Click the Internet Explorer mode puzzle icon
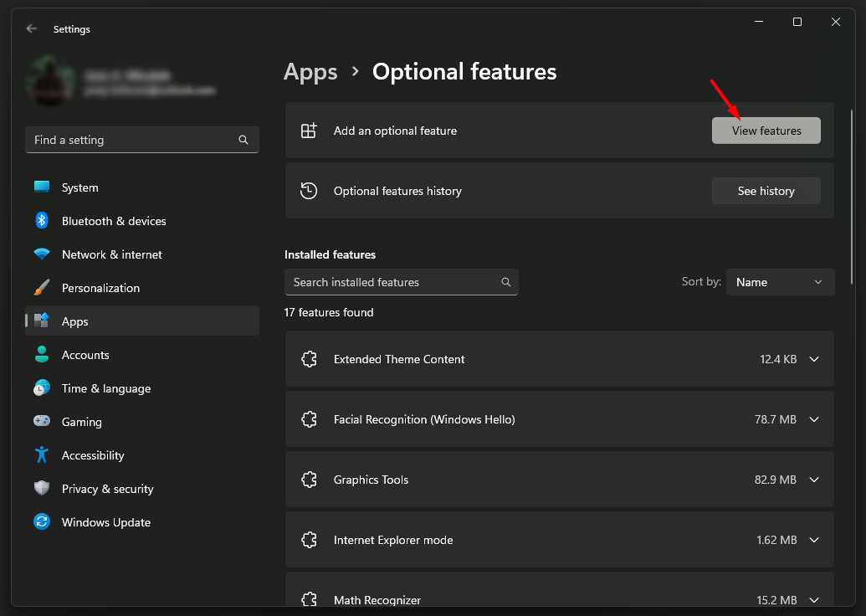The image size is (866, 616). pyautogui.click(x=310, y=540)
